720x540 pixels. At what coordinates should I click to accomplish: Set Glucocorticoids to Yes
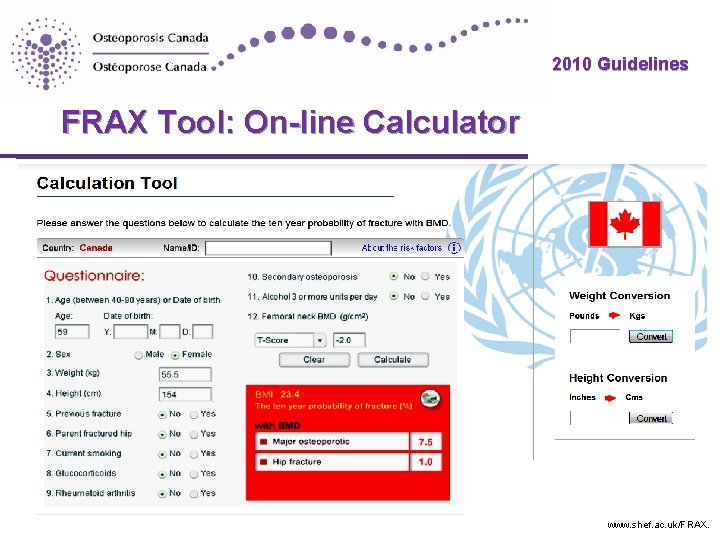coord(194,474)
